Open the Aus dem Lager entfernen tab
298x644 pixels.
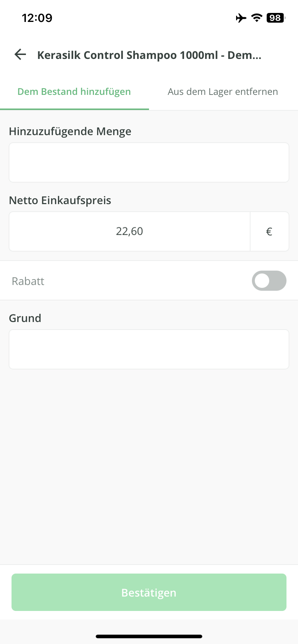click(223, 92)
